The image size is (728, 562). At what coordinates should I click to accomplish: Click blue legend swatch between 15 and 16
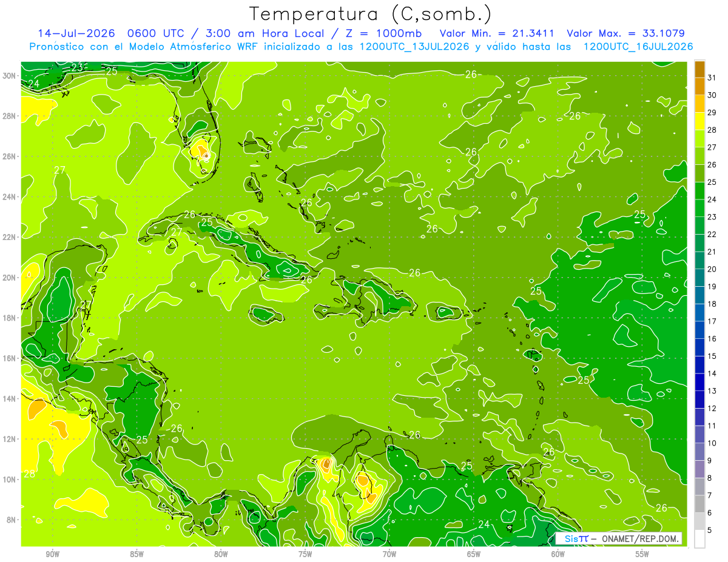(x=699, y=347)
